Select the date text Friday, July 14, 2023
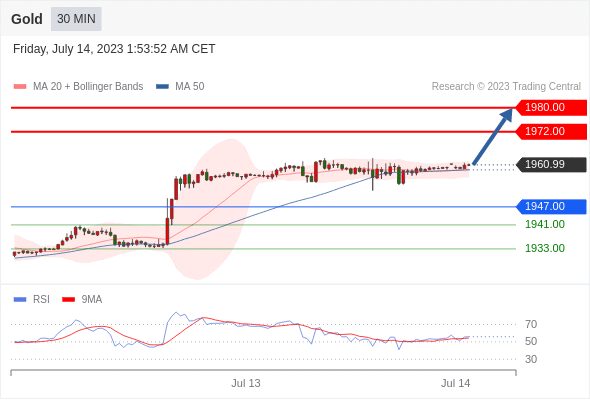Image resolution: width=590 pixels, height=400 pixels. [x=68, y=49]
